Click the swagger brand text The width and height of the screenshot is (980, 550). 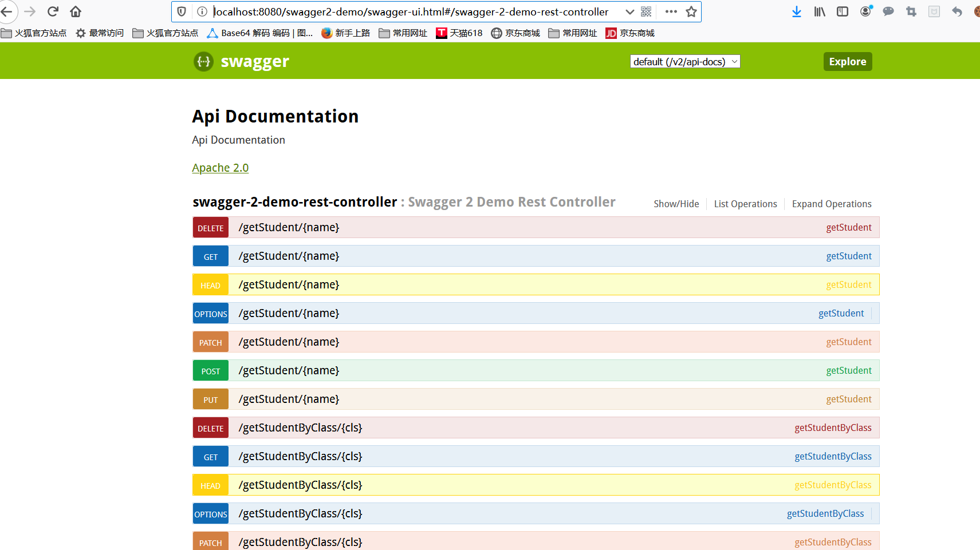[255, 61]
